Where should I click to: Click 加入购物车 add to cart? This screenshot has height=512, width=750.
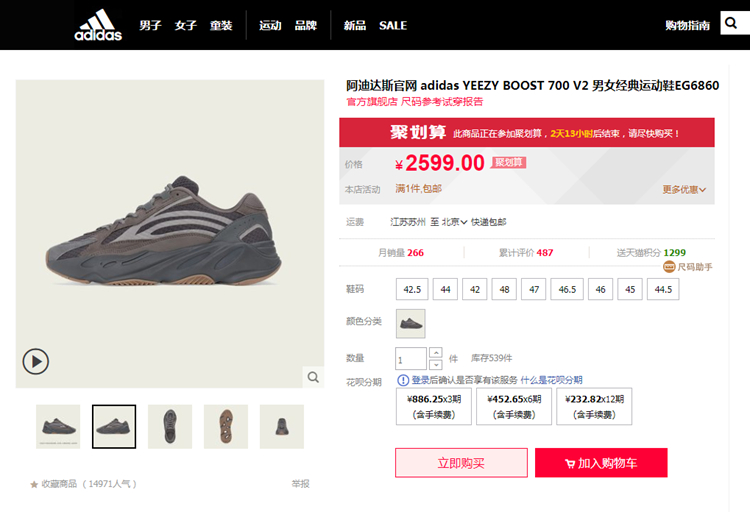(x=601, y=463)
